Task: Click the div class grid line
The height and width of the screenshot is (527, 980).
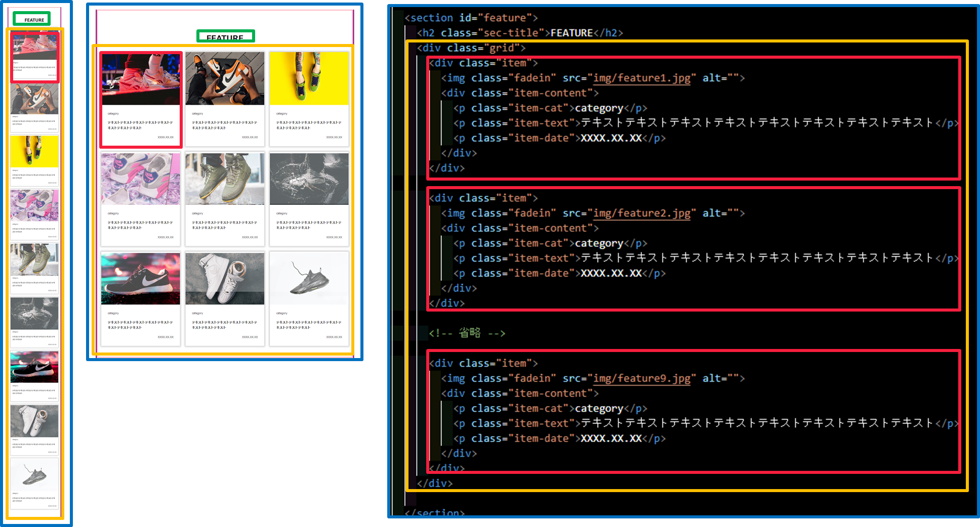Action: (471, 48)
